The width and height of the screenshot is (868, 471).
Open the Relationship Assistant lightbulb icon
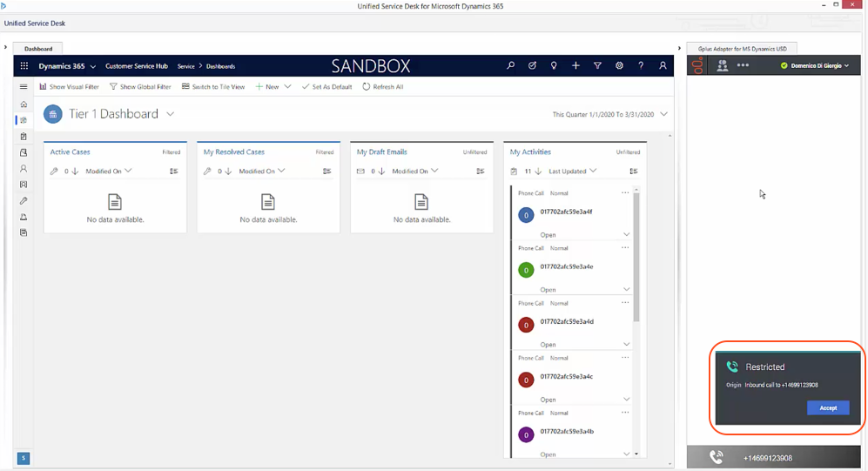click(554, 65)
